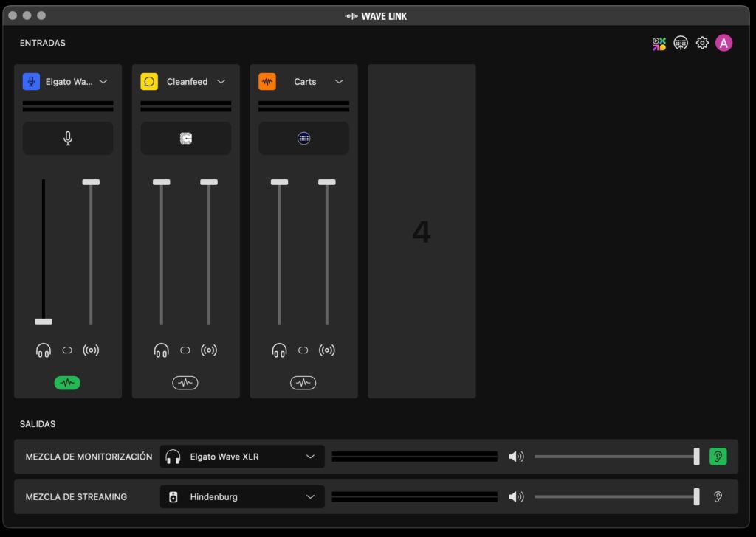Toggle link faders on Cleanfeed channel
756x537 pixels.
(x=185, y=350)
